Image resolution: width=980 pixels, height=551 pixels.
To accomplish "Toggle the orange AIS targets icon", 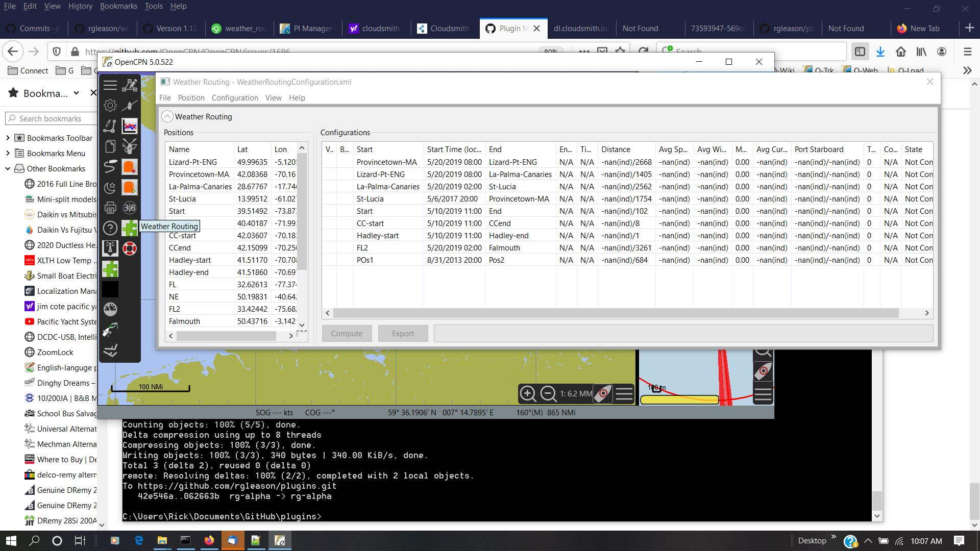I will pyautogui.click(x=129, y=166).
